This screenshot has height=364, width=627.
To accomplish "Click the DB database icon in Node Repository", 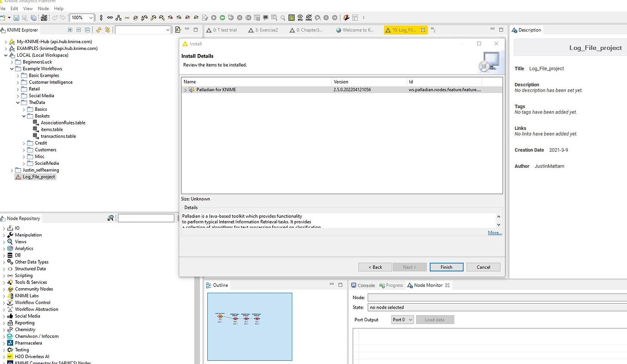I will [x=10, y=255].
